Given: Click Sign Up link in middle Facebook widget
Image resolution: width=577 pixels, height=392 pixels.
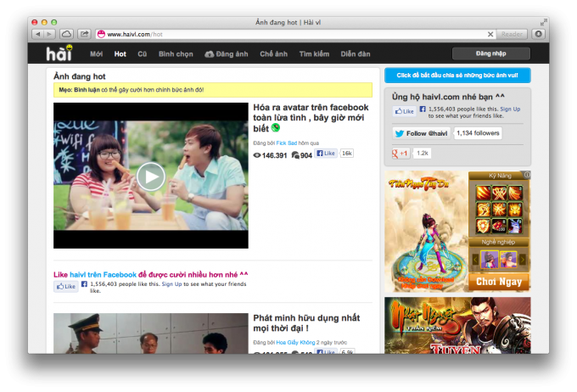Looking at the screenshot, I should coord(172,284).
